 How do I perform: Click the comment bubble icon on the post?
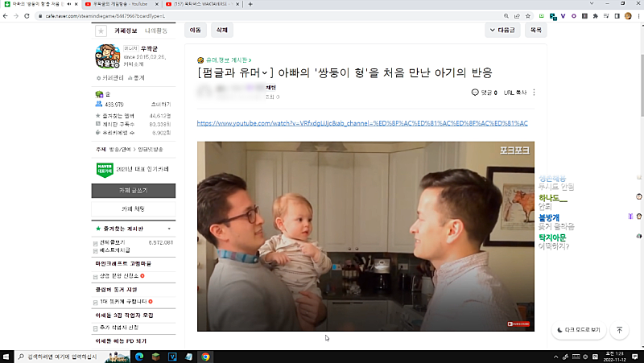click(476, 93)
